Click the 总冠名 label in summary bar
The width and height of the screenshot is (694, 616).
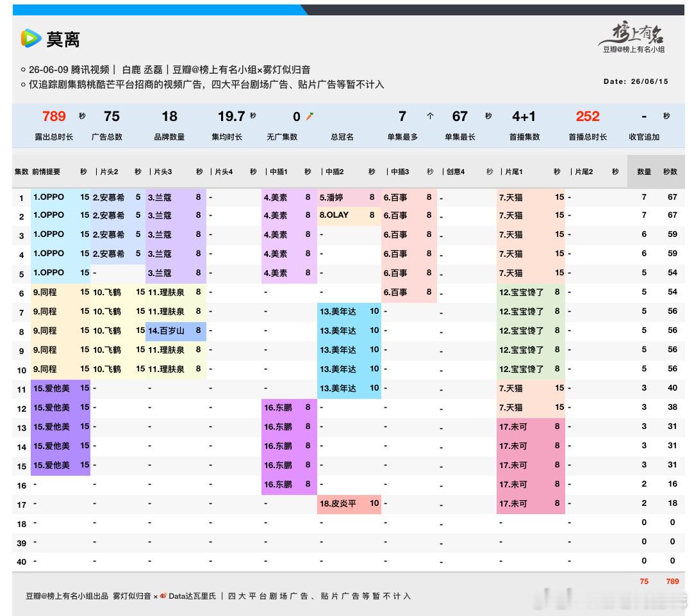(x=342, y=137)
